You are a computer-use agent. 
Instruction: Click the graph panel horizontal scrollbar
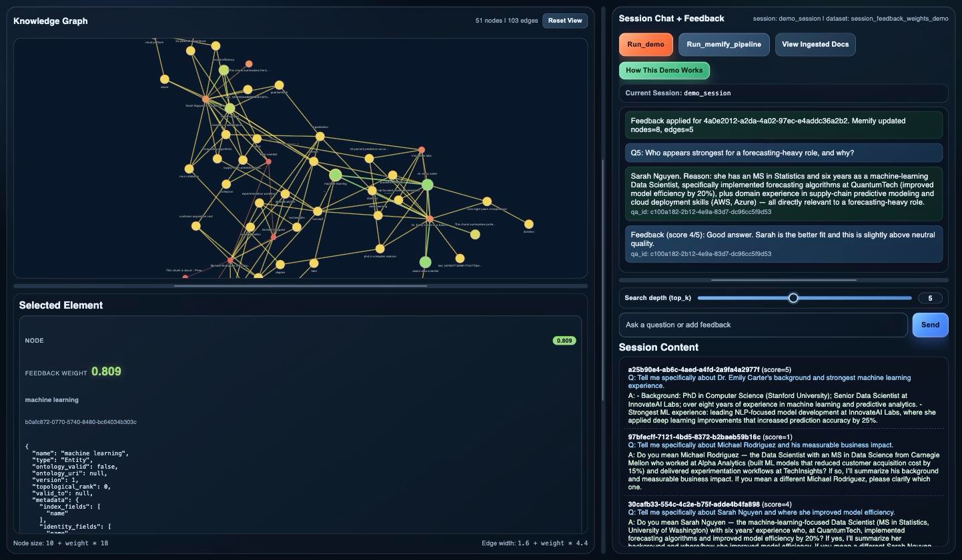coord(300,285)
